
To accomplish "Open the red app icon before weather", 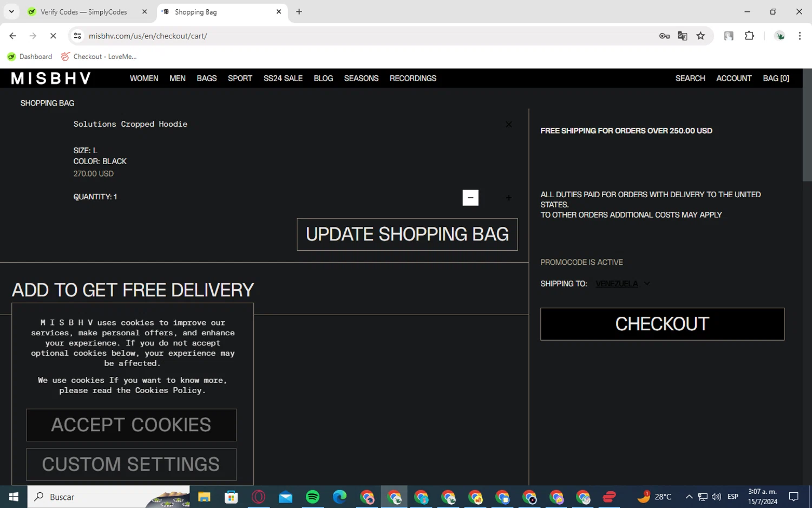I will [x=610, y=497].
